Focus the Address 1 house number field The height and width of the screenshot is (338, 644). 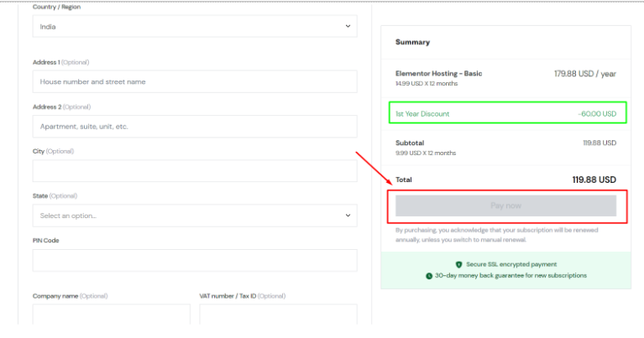point(195,82)
